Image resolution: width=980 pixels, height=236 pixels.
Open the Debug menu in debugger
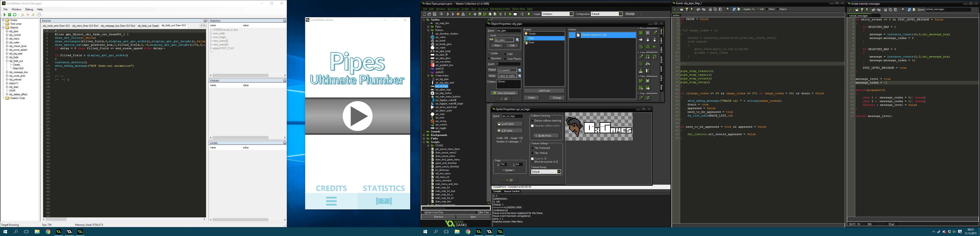pos(29,9)
